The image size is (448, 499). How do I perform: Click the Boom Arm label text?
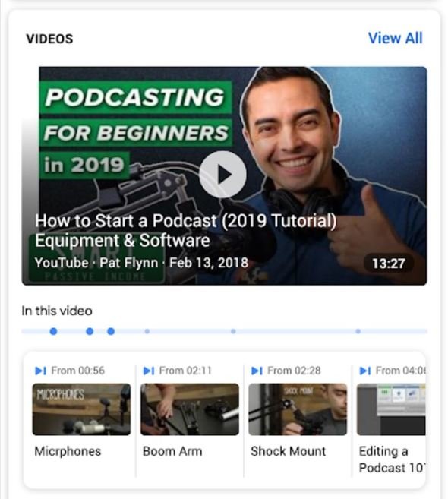click(172, 451)
